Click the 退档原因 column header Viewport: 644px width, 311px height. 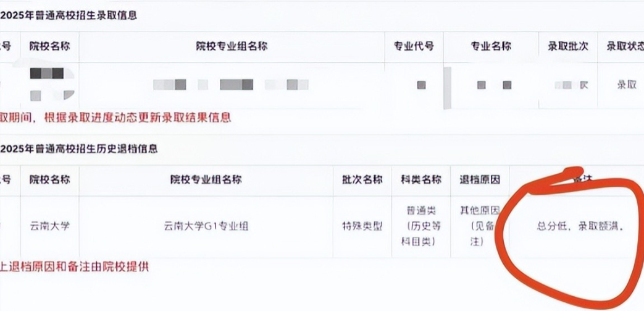480,180
